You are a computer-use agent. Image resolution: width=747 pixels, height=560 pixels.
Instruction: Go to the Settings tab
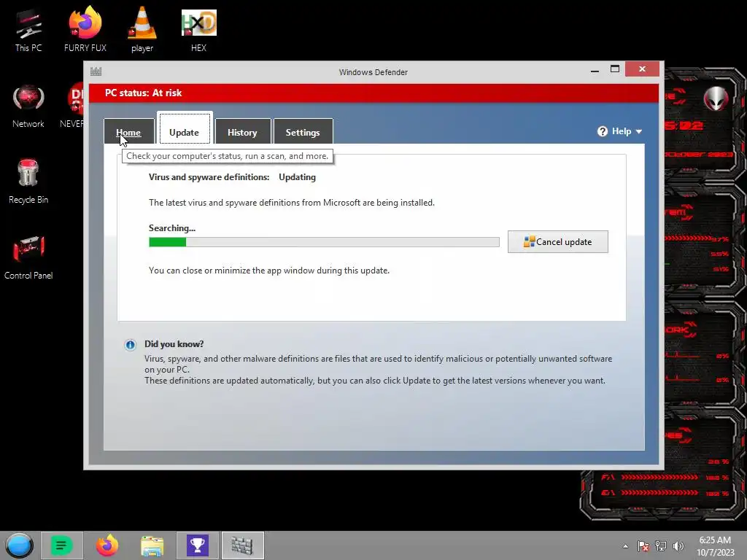[x=303, y=131]
